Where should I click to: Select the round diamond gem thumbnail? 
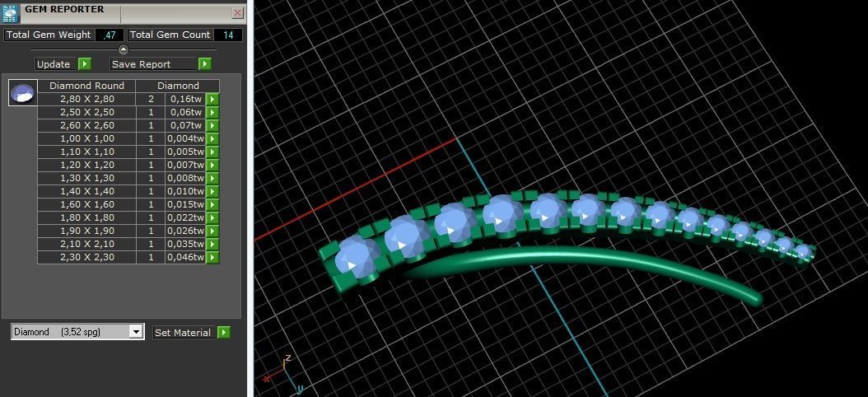click(23, 93)
